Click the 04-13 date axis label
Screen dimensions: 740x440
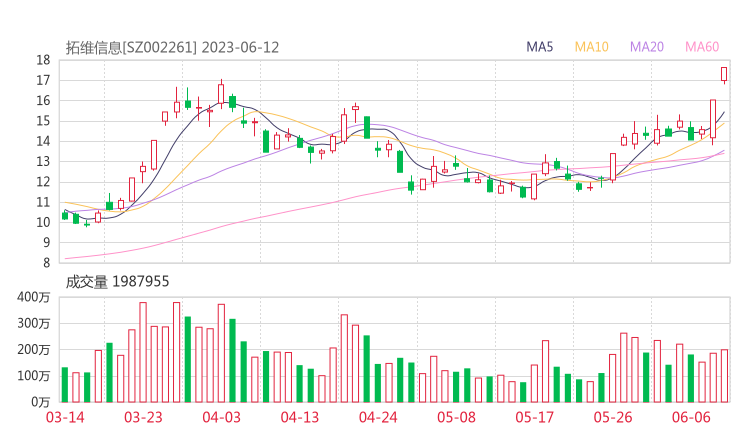pyautogui.click(x=300, y=417)
